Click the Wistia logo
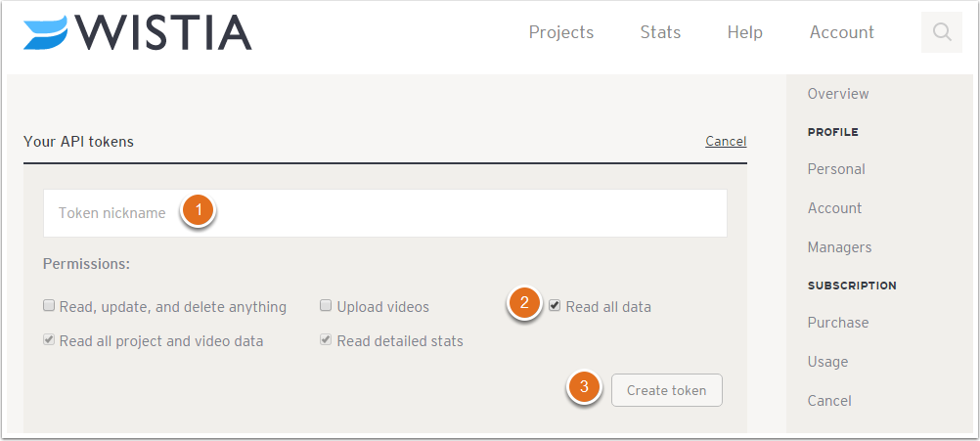This screenshot has height=441, width=980. [x=138, y=32]
